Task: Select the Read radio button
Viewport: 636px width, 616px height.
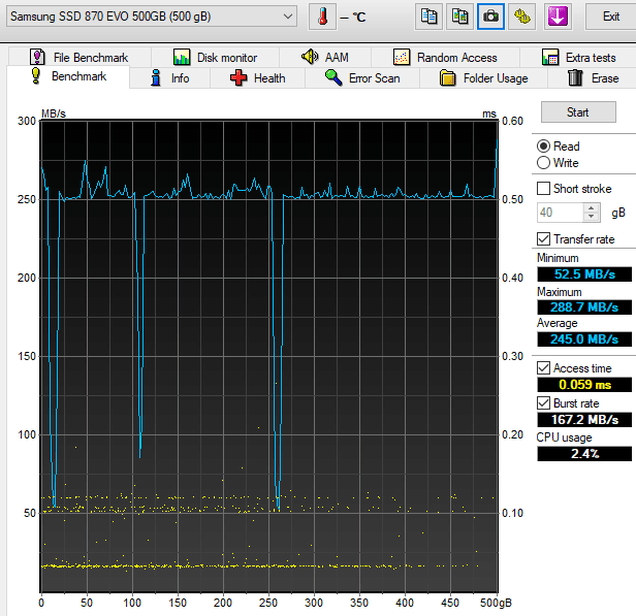Action: (x=544, y=146)
